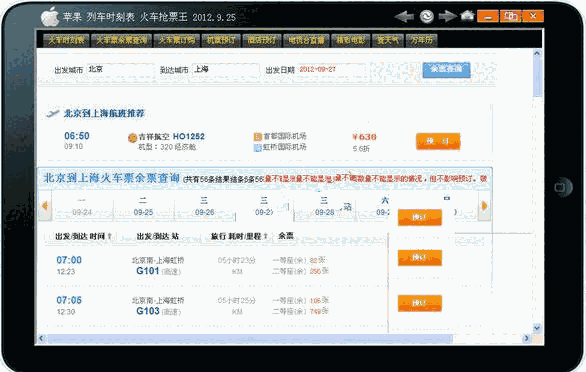Open train G101 details
Screen dimensions: 586x372
pyautogui.click(x=148, y=271)
